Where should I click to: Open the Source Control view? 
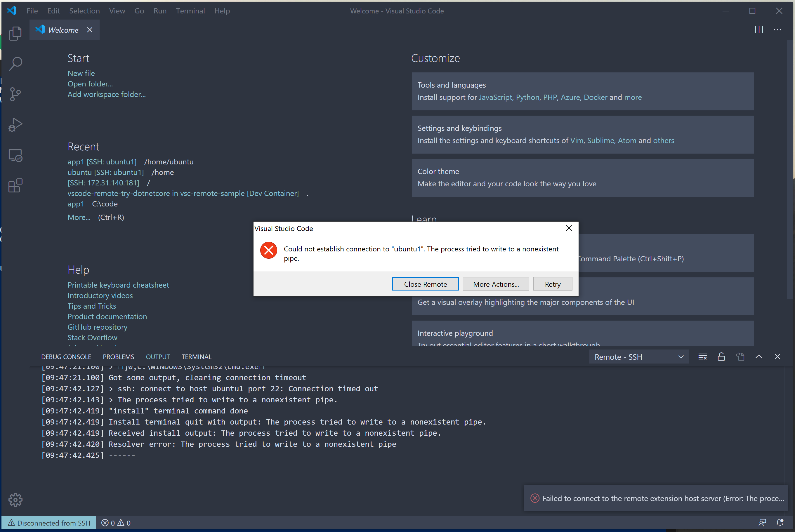coord(15,94)
